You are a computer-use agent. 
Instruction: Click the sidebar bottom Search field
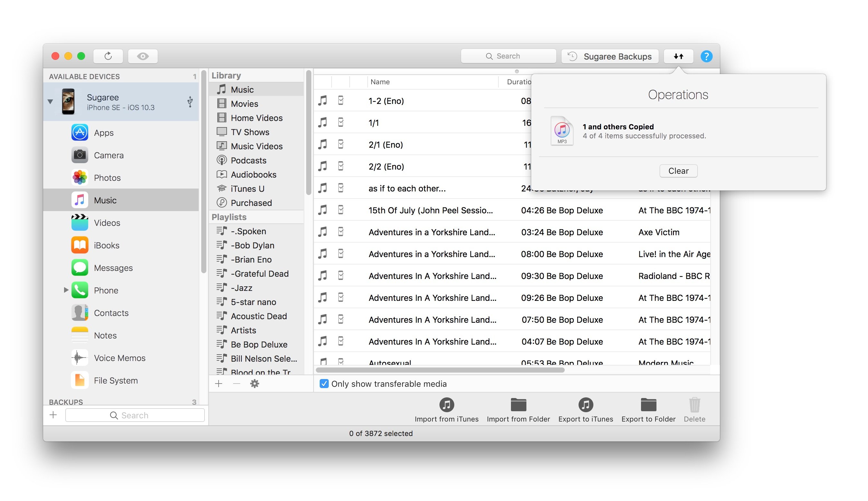[135, 415]
